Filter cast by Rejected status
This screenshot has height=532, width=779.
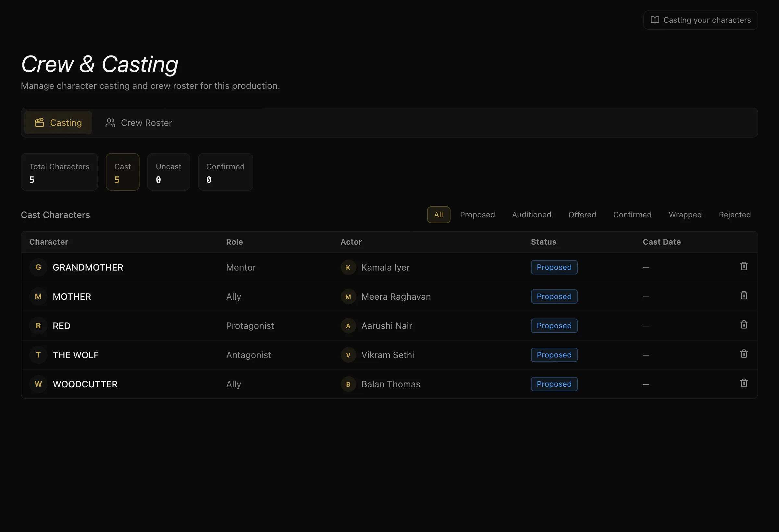(x=735, y=215)
